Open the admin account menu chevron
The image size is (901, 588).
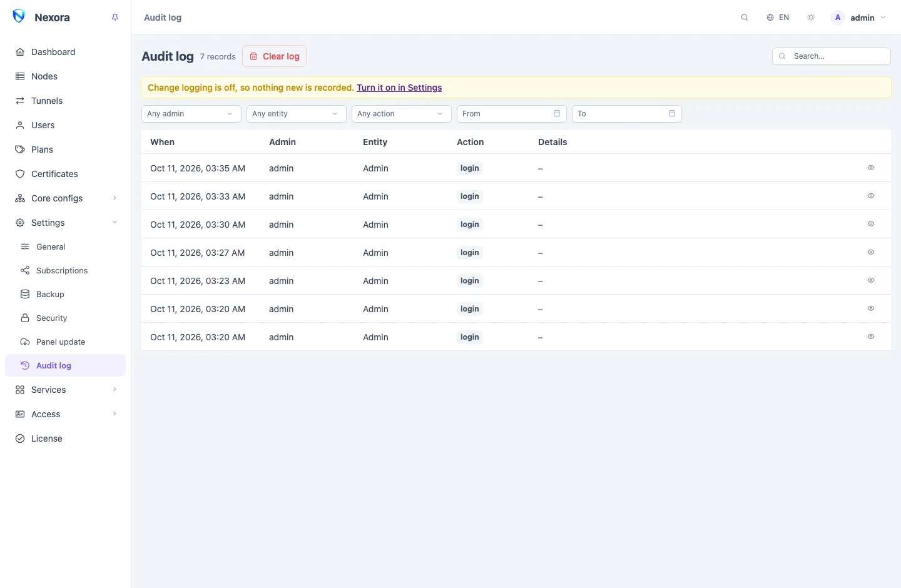pos(883,18)
